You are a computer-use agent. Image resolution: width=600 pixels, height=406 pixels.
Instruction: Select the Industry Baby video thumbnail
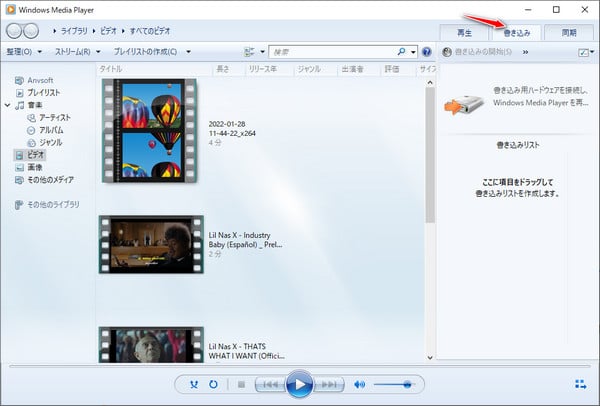tap(151, 245)
